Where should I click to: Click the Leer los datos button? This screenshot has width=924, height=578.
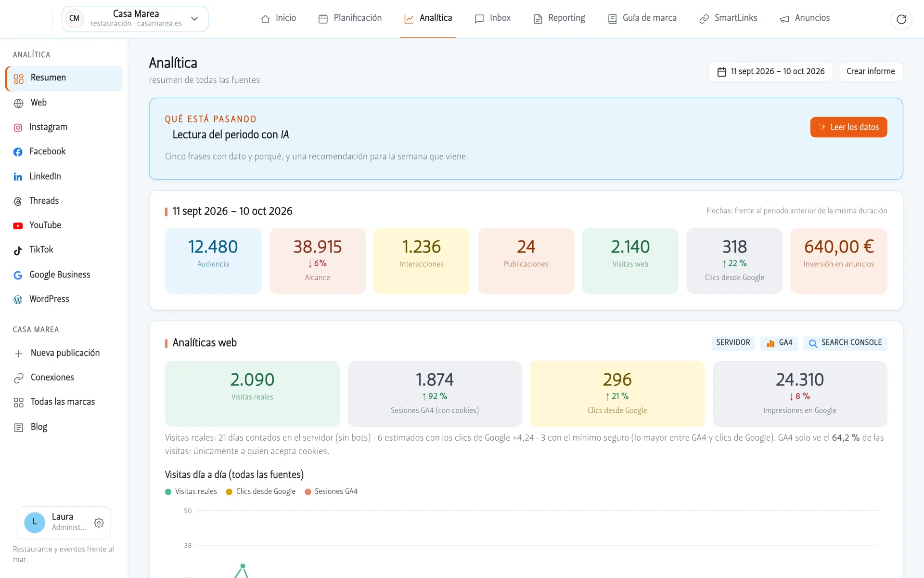848,127
